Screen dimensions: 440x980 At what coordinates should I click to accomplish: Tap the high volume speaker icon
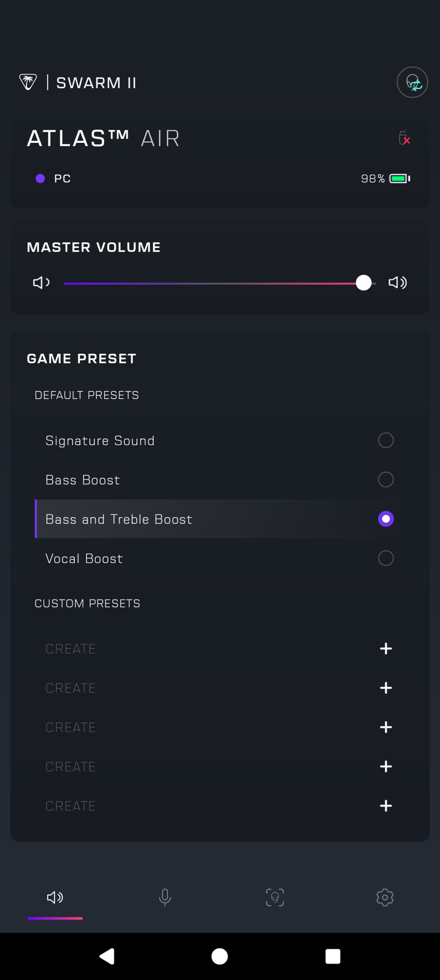398,283
